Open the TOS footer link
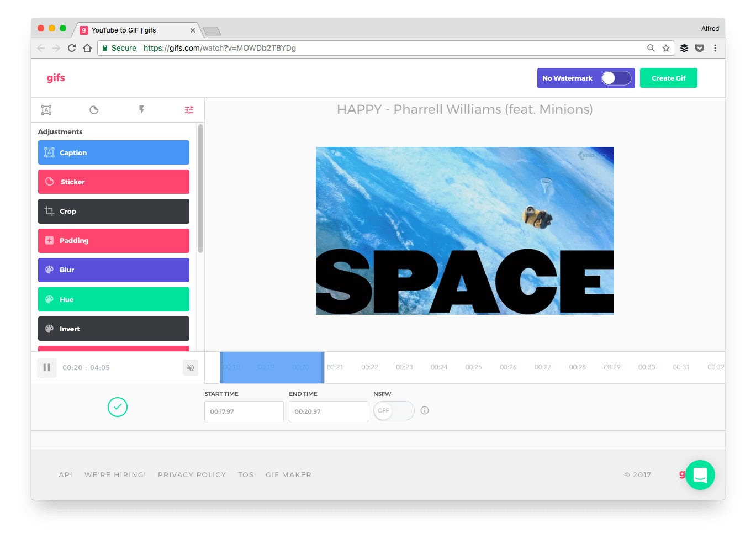The height and width of the screenshot is (544, 756). [x=246, y=474]
